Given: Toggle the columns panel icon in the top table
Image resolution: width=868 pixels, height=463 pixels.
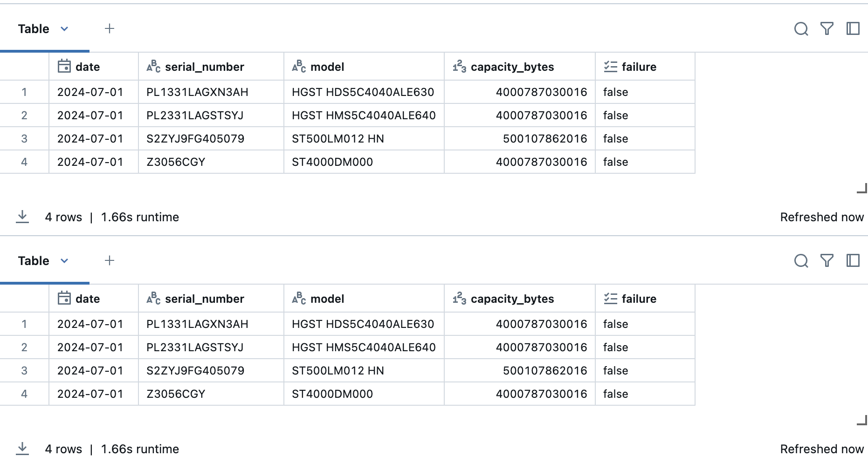Looking at the screenshot, I should coord(853,29).
